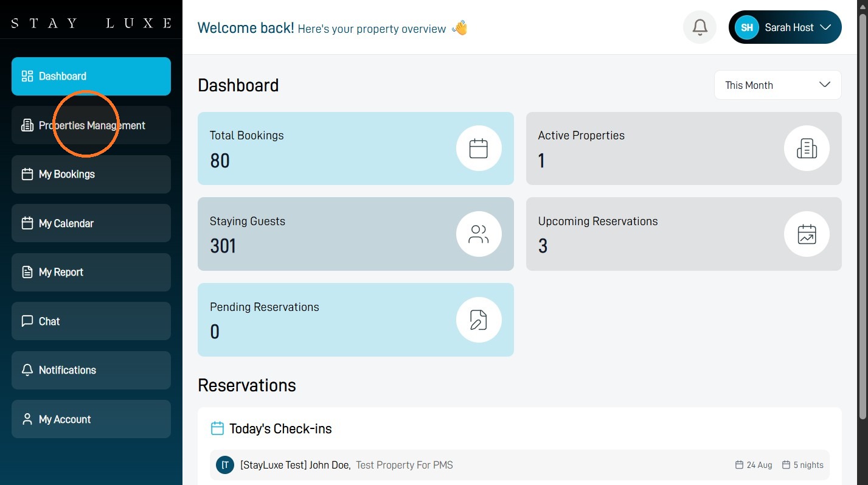Select the John Doe check-in row

(x=519, y=465)
